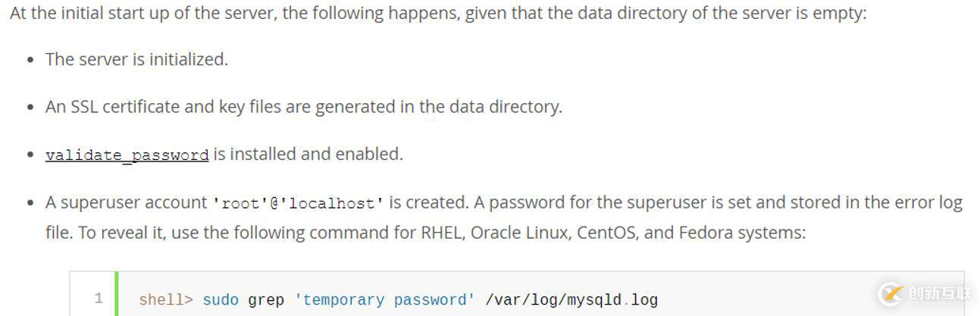Click the bullet dot before validate_password
Image resolution: width=980 pixels, height=316 pixels.
point(30,155)
